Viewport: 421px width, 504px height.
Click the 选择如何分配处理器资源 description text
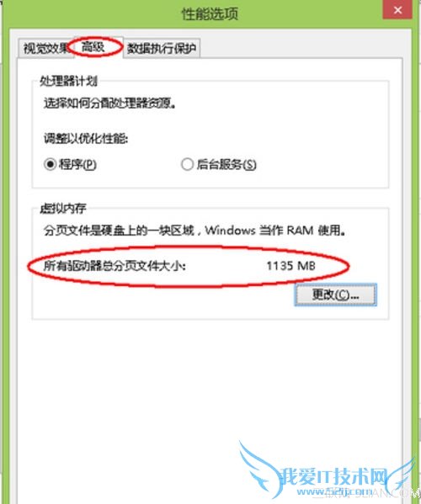pyautogui.click(x=109, y=103)
